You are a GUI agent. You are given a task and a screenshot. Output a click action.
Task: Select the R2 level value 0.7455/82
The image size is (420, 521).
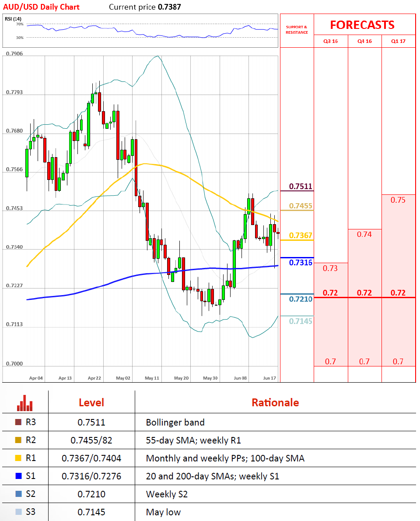click(91, 440)
